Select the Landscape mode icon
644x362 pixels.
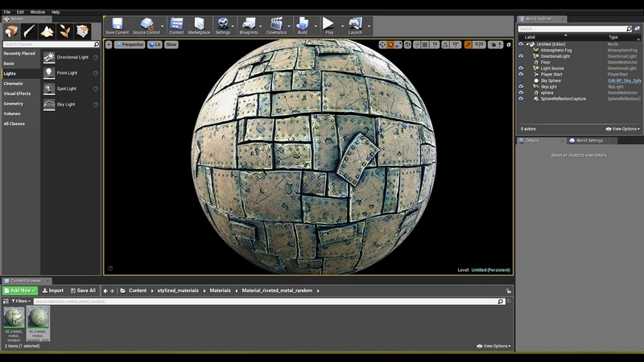pyautogui.click(x=47, y=31)
